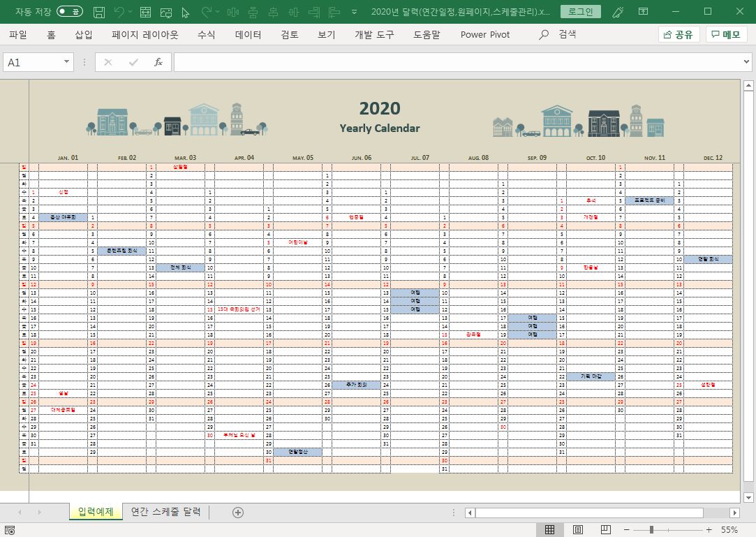The width and height of the screenshot is (756, 537).
Task: Switch to 연간 스케줄 달력 sheet tab
Action: (x=166, y=512)
